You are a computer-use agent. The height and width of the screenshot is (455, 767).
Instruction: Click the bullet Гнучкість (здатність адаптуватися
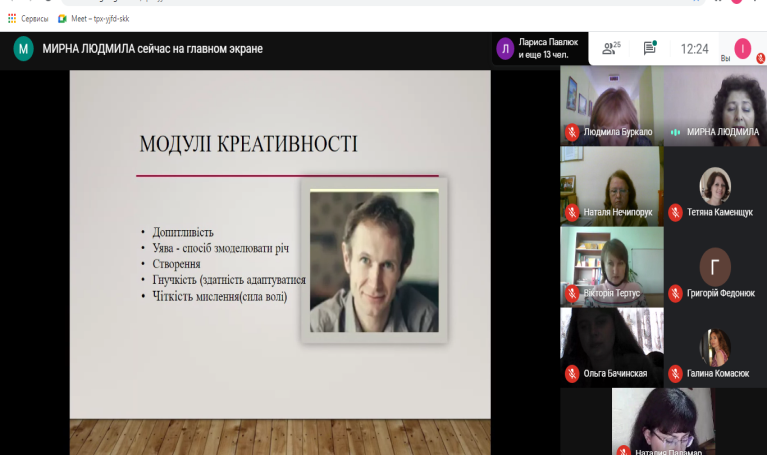pos(229,280)
